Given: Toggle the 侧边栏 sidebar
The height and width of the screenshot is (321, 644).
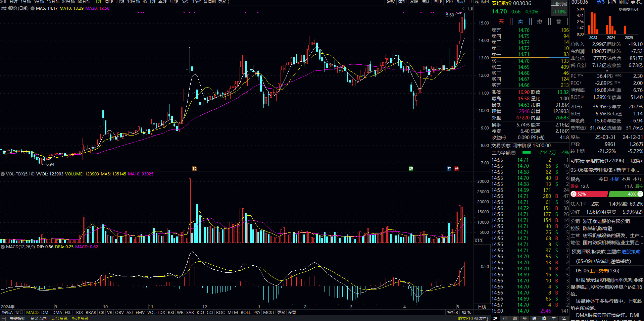Looking at the screenshot, I should pyautogui.click(x=482, y=318).
